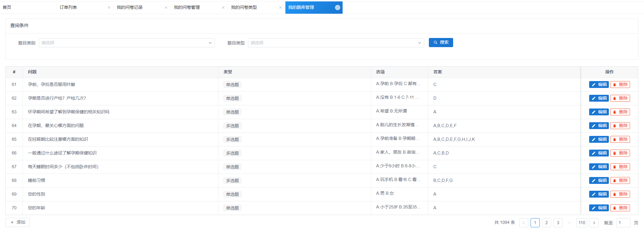Viewport: 644px width, 233px height.
Task: Click the 多选题 tag in row 64
Action: (x=233, y=126)
